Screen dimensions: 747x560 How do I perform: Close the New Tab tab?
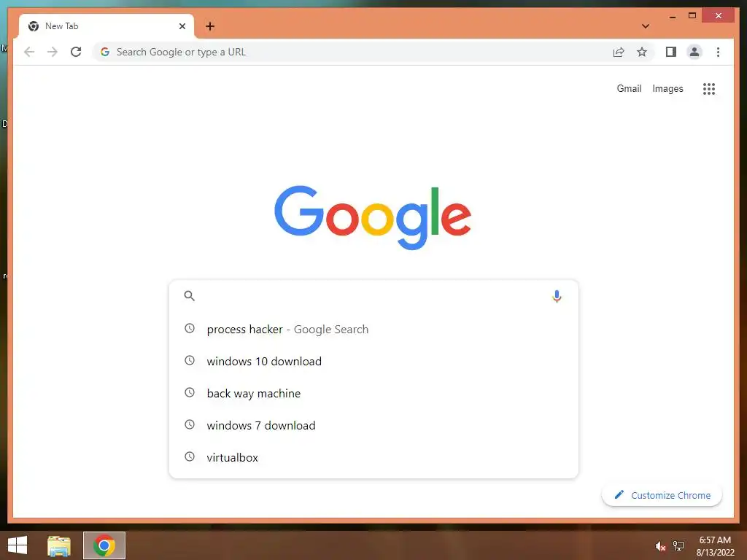click(182, 26)
